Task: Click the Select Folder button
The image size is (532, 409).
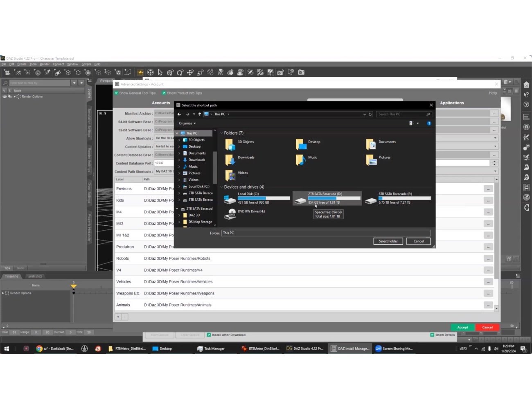Action: pyautogui.click(x=388, y=241)
